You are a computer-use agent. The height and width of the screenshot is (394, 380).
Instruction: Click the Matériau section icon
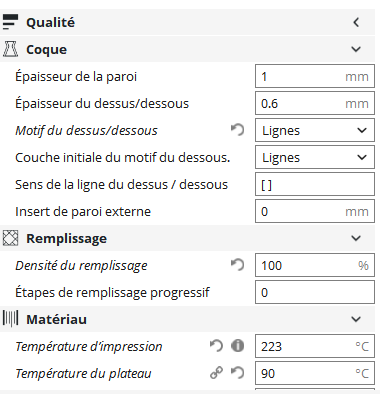pyautogui.click(x=10, y=319)
